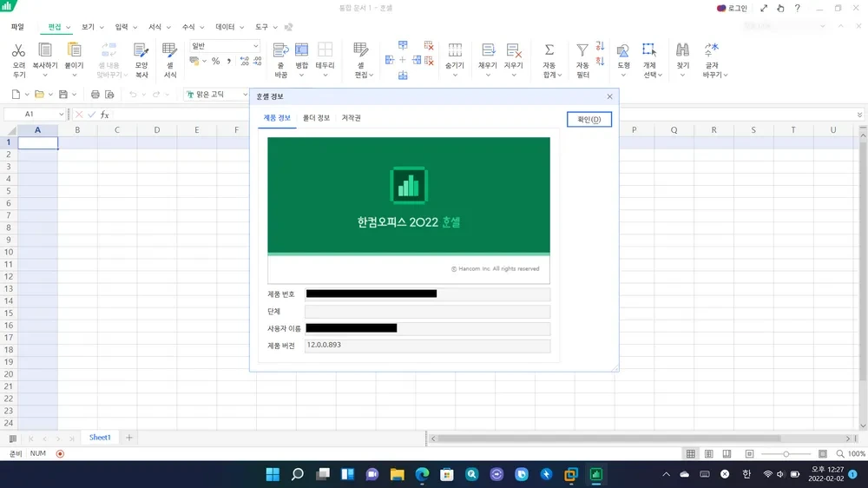Click the Copy (복사하기) icon
The width and height of the screenshot is (868, 488).
click(x=45, y=49)
